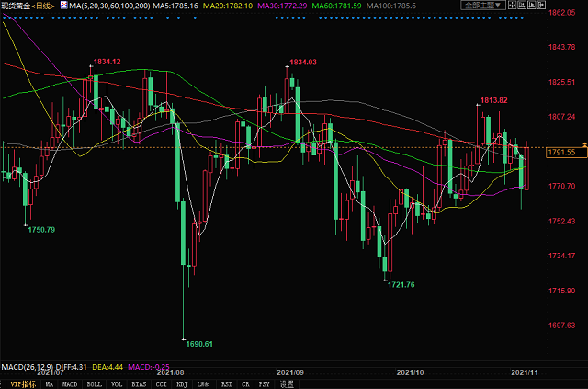588x389 pixels.
Task: Click the small square icon before MA parameters
Action: (62, 6)
